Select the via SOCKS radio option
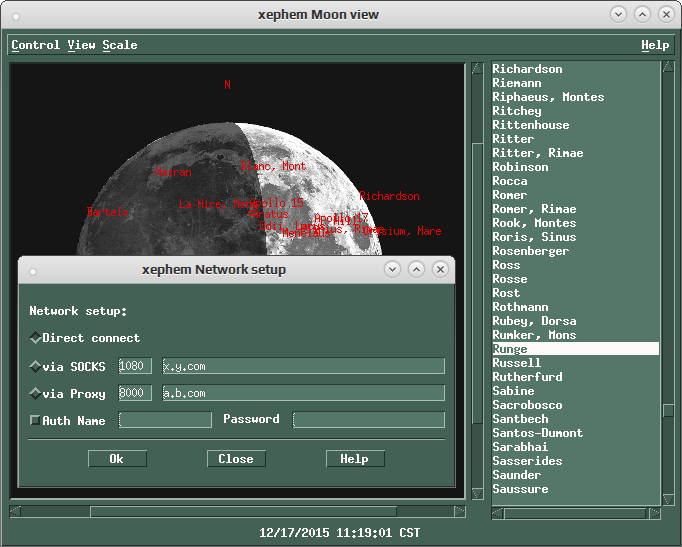 click(x=67, y=367)
